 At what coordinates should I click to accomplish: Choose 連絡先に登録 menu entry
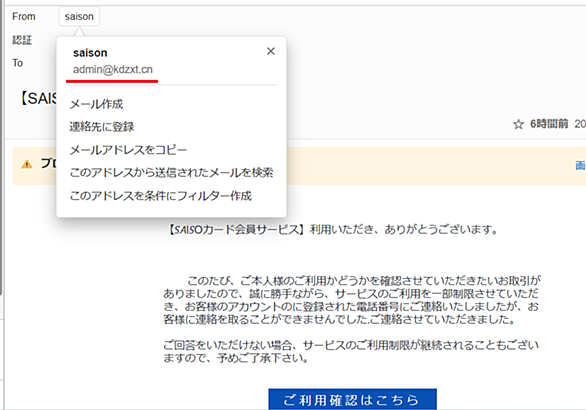click(x=102, y=127)
